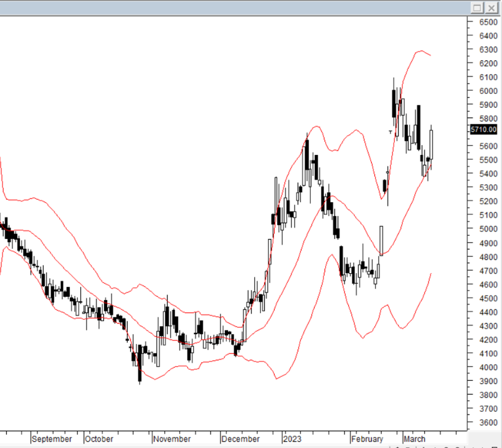502x448 pixels.
Task: Click the November time axis label
Action: [x=173, y=439]
